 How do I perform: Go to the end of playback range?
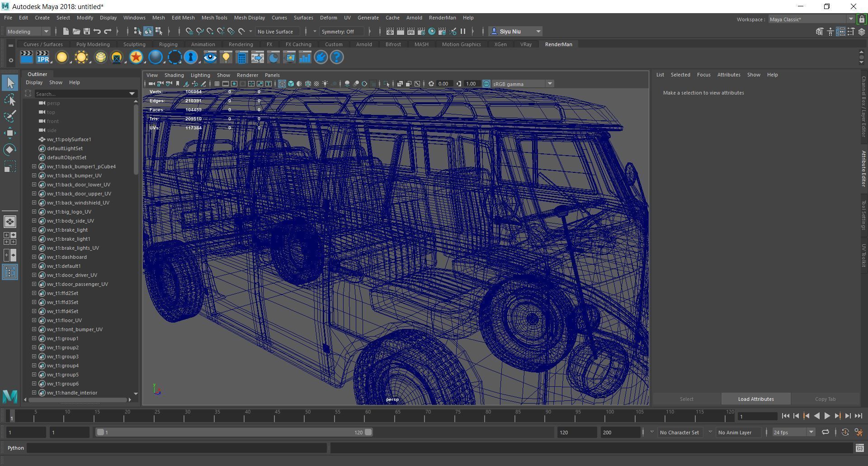858,416
